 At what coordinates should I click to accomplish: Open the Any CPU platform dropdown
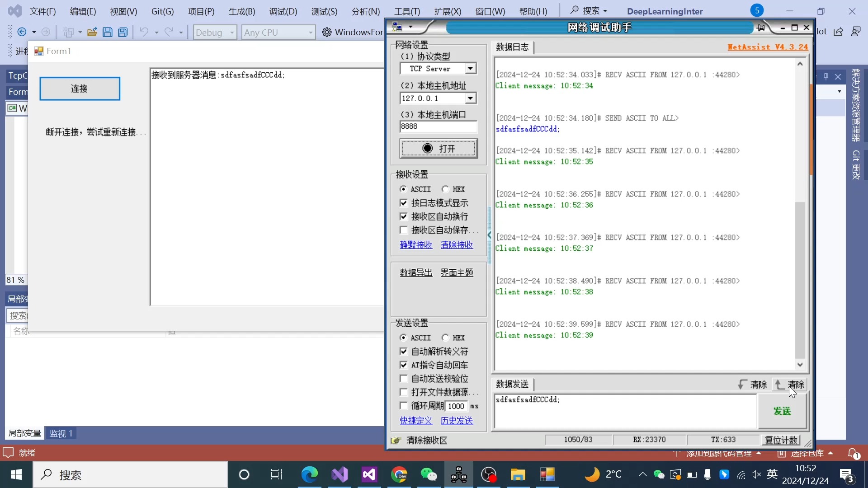(x=278, y=33)
